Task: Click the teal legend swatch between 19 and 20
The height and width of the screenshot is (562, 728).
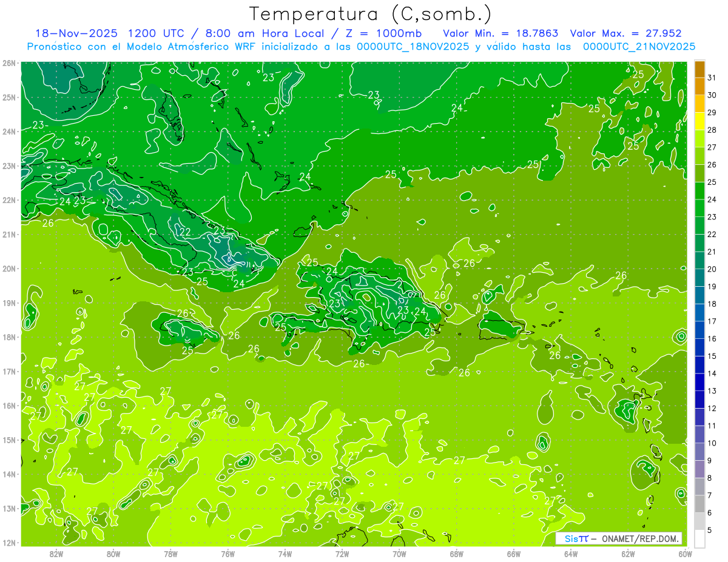Action: pos(699,278)
